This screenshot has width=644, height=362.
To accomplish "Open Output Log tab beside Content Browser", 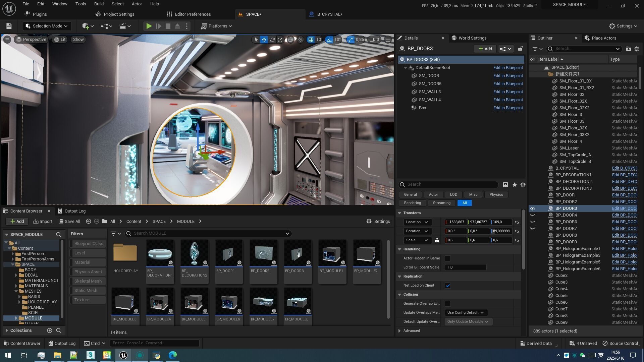I will [x=71, y=211].
